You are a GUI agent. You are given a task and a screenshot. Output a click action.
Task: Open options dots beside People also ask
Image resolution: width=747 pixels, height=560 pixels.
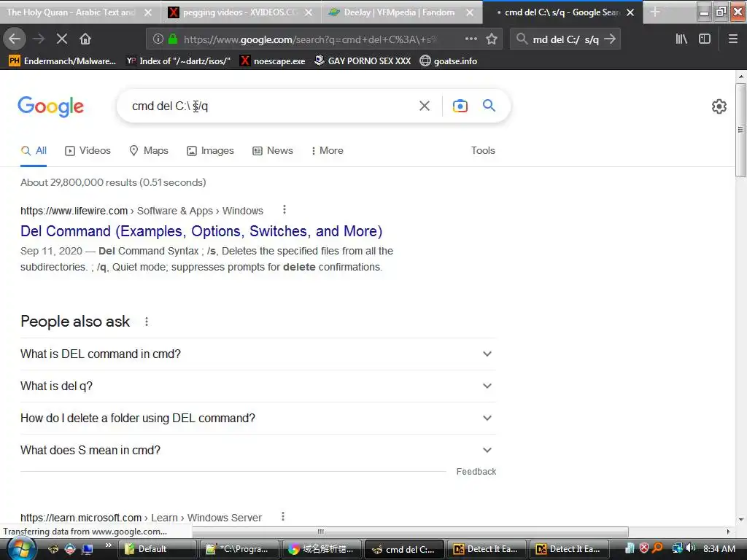pyautogui.click(x=147, y=322)
